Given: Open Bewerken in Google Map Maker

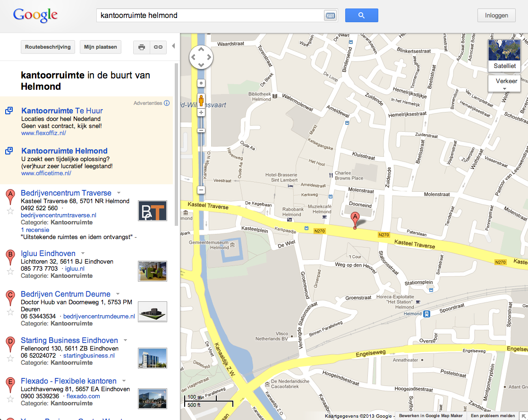Looking at the screenshot, I should pos(430,415).
